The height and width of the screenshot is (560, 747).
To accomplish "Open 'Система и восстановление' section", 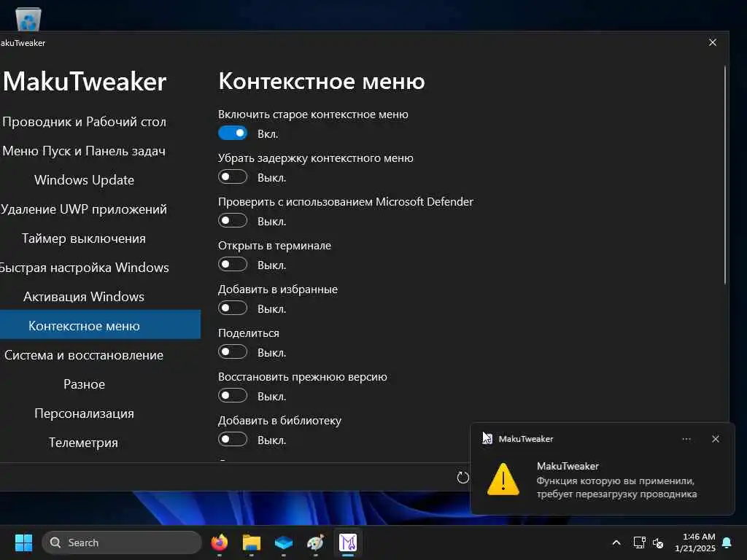I will 84,355.
